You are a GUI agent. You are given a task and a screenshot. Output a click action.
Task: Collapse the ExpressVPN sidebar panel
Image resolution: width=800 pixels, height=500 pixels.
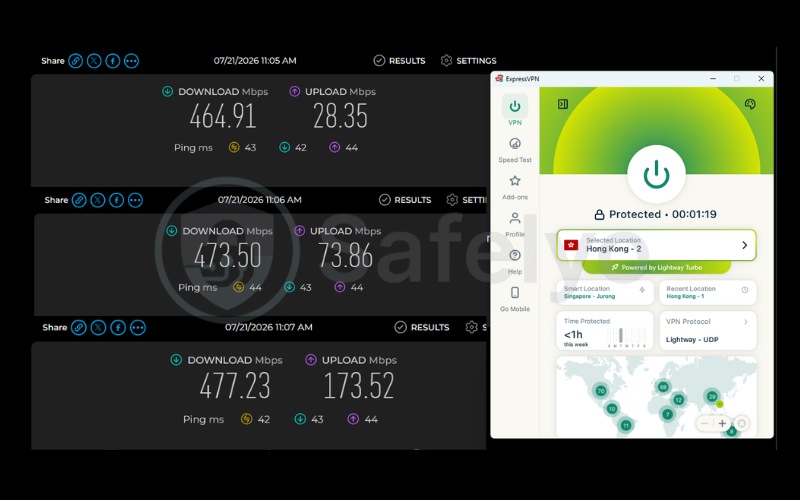click(x=563, y=104)
